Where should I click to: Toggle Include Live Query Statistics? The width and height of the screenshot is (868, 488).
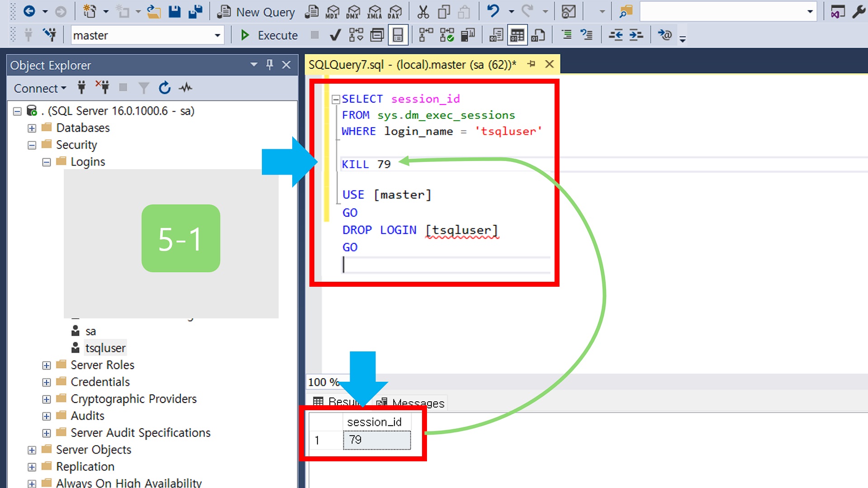pyautogui.click(x=447, y=35)
